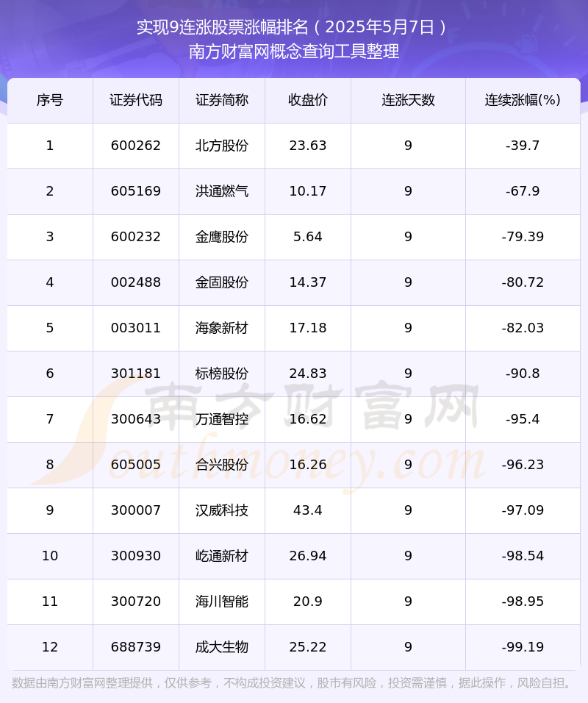This screenshot has width=588, height=703.
Task: Select stock code 300930
Action: [x=136, y=556]
